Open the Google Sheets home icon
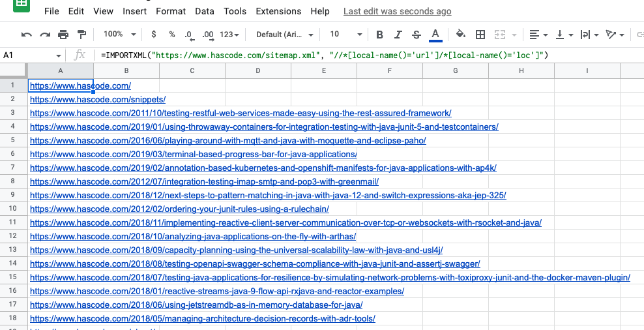644x330 pixels. click(21, 5)
